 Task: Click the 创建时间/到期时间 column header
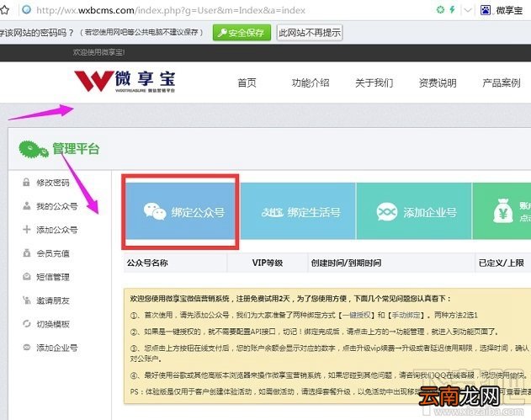coord(346,263)
